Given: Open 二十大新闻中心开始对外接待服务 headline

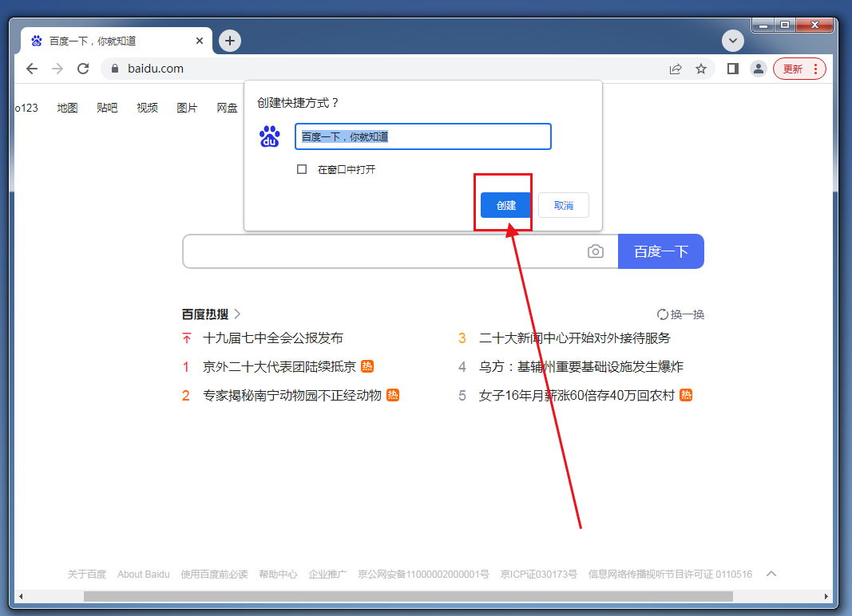Looking at the screenshot, I should 574,338.
